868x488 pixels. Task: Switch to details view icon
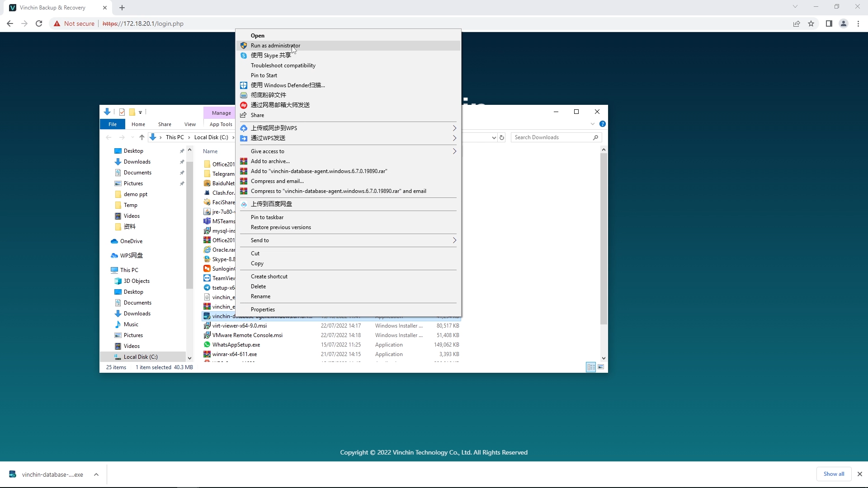[x=591, y=367]
